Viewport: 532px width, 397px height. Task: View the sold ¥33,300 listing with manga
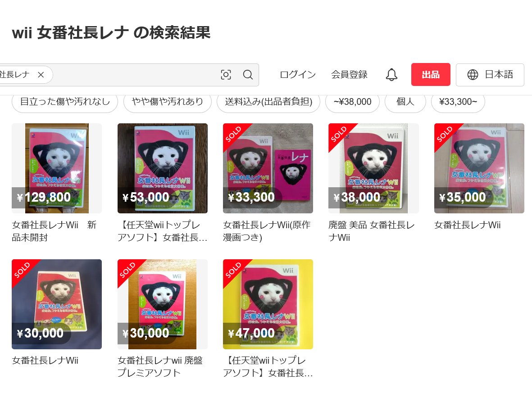pyautogui.click(x=268, y=168)
